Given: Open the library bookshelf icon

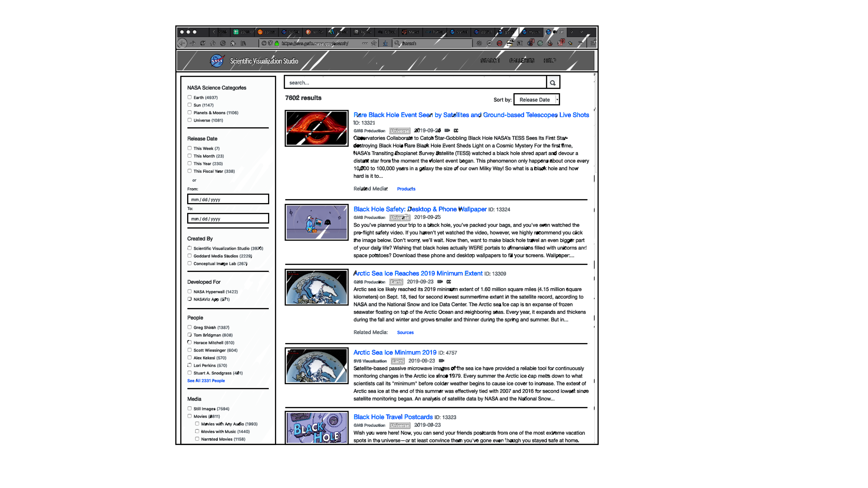Looking at the screenshot, I should coord(243,43).
